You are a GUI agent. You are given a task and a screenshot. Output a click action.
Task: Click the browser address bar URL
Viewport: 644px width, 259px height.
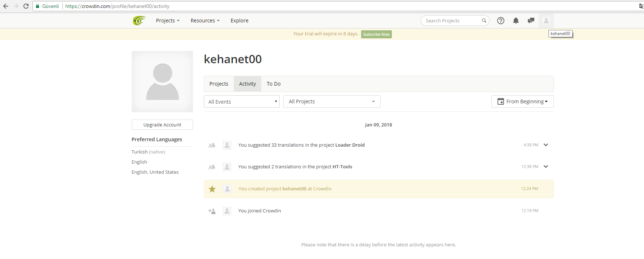tap(117, 6)
